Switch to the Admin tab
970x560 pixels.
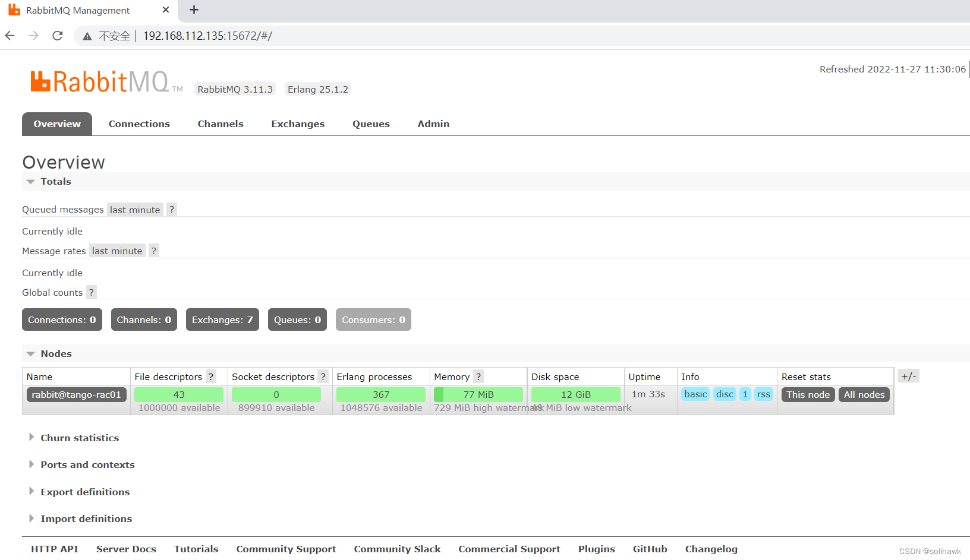433,124
